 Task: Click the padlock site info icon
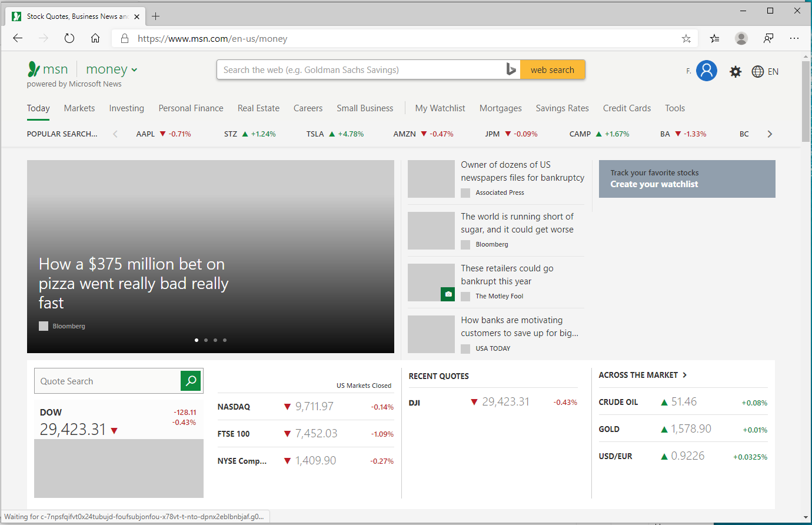click(x=124, y=39)
